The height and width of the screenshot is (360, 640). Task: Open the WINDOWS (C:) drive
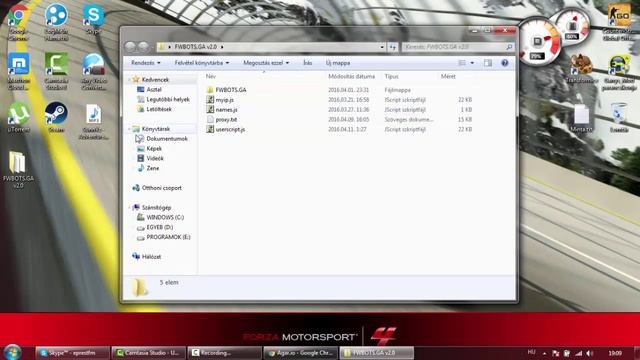pyautogui.click(x=165, y=217)
